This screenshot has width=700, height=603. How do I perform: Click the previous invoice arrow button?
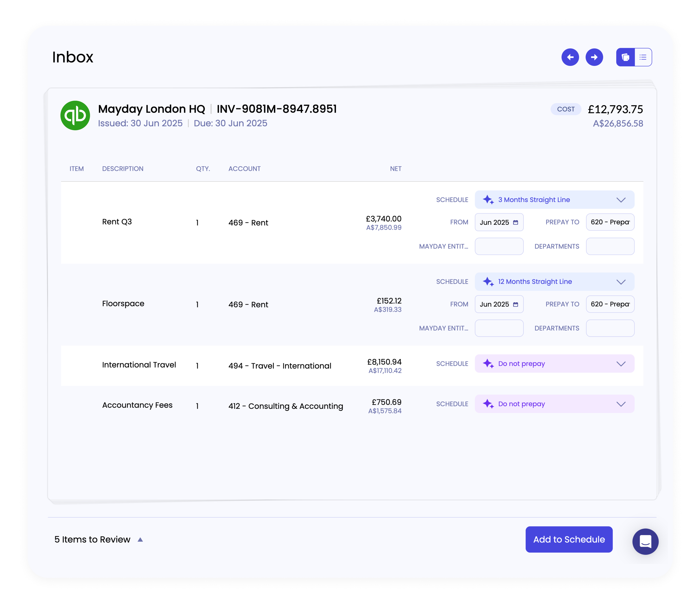pyautogui.click(x=570, y=57)
